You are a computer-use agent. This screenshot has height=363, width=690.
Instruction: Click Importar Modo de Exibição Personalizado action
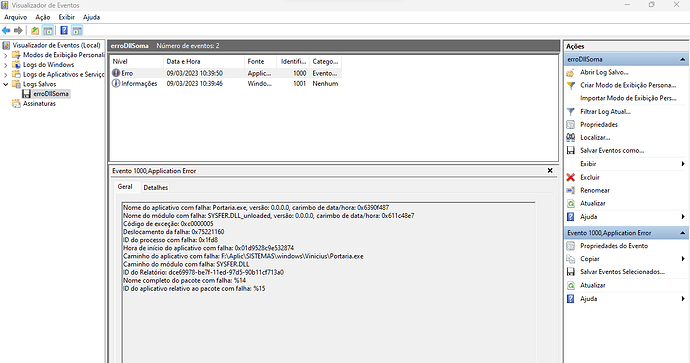tap(628, 98)
